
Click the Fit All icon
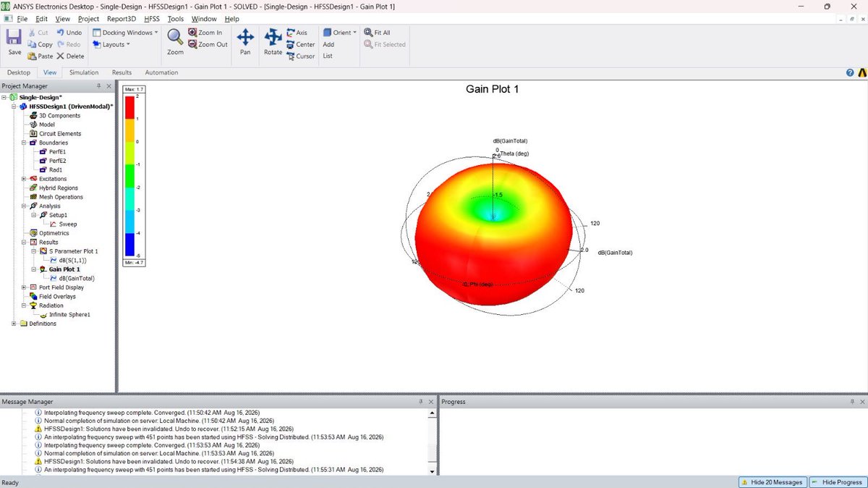(x=368, y=33)
